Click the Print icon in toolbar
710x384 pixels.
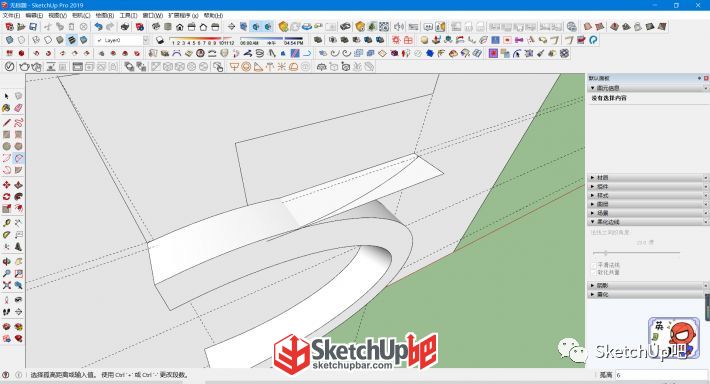pos(125,27)
